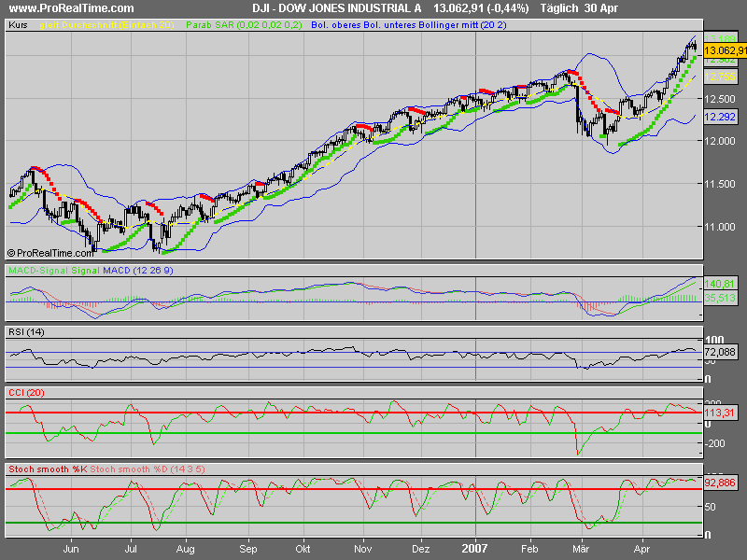Click the Bollinger bands legend label

pyautogui.click(x=409, y=25)
